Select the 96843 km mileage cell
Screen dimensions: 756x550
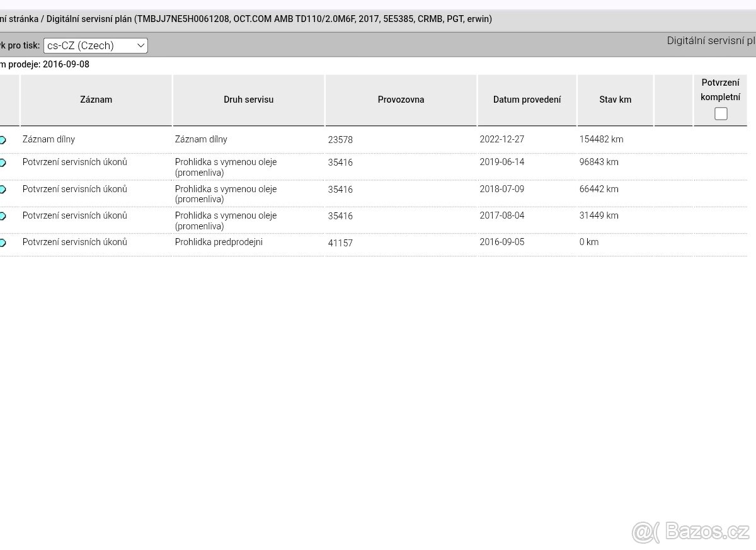pyautogui.click(x=598, y=162)
